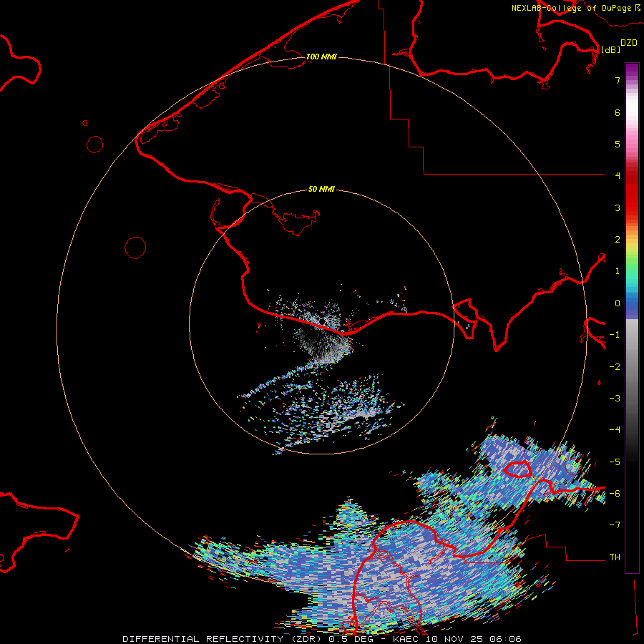Click the color bar at 3 dB red
This screenshot has height=644, width=644.
632,208
